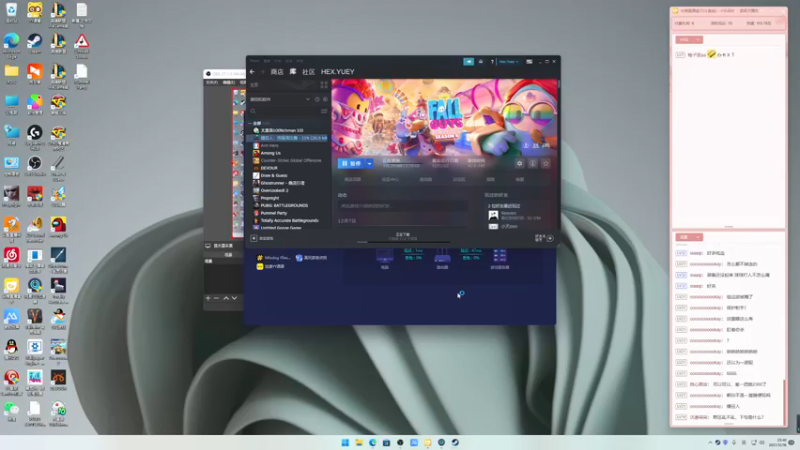The width and height of the screenshot is (800, 450).
Task: Click the recent activity clock icon in library filter
Action: point(317,99)
